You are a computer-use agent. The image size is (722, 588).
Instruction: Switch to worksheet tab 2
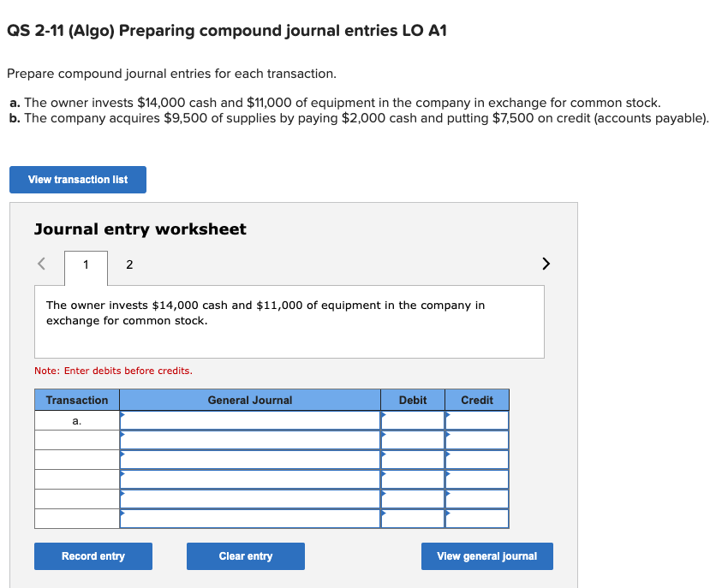129,264
